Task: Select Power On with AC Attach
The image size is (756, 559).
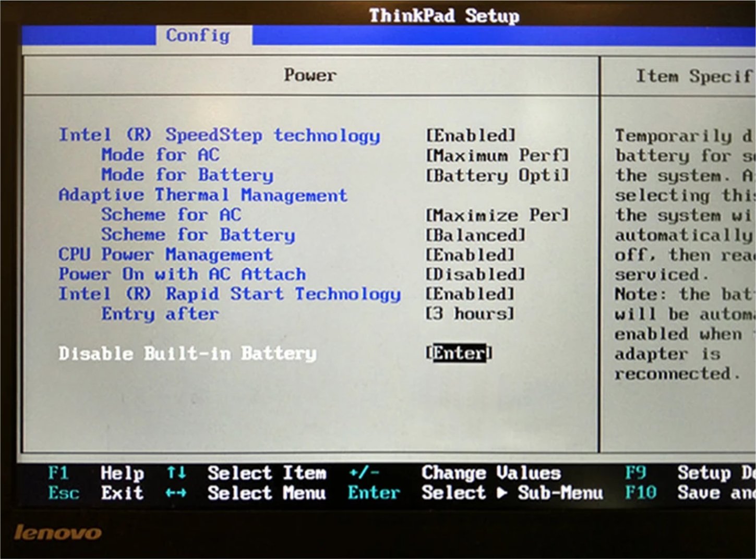Action: point(182,274)
